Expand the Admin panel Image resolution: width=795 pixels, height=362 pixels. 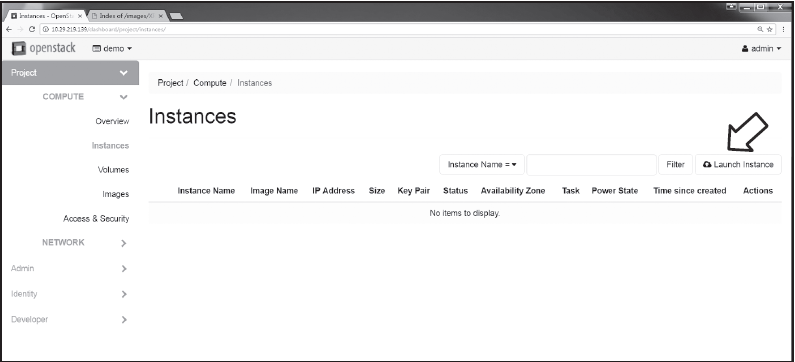[x=124, y=269]
